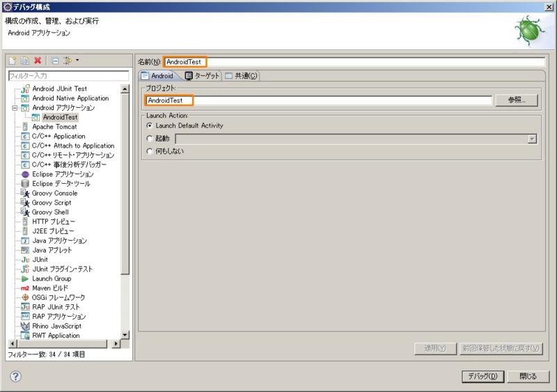Screen dimensions: 557x392
Task: Click the 名前 name input field
Action: pyautogui.click(x=354, y=62)
